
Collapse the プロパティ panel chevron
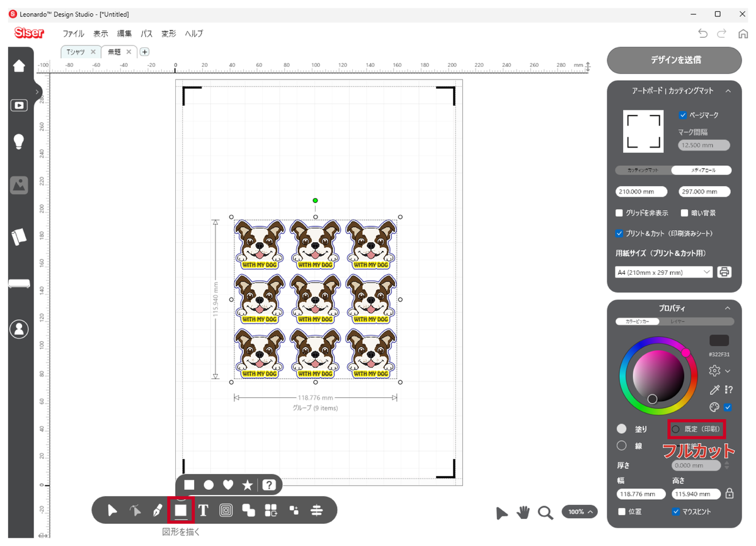tap(728, 308)
